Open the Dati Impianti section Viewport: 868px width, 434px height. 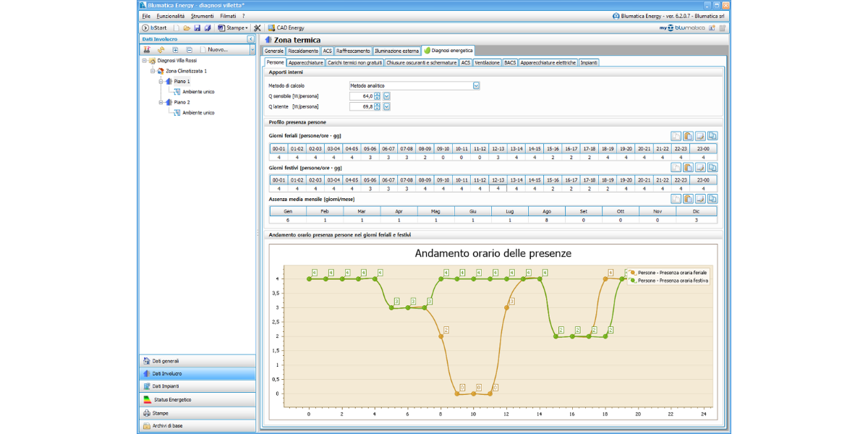(x=166, y=386)
